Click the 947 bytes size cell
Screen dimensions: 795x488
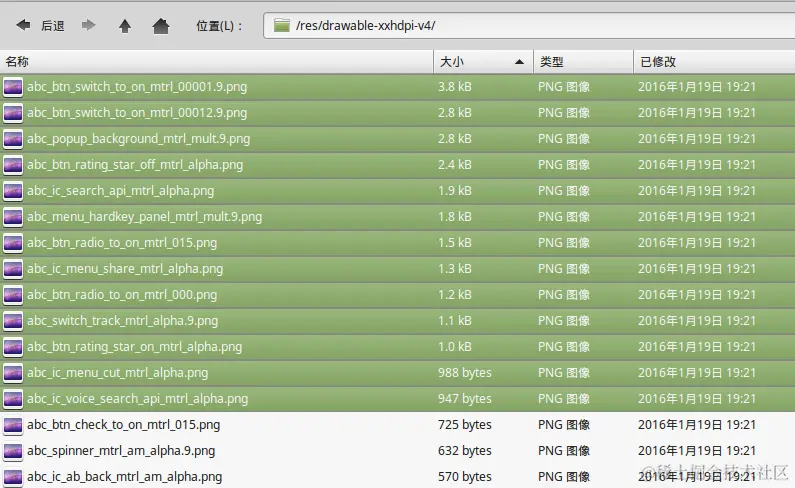click(x=465, y=399)
